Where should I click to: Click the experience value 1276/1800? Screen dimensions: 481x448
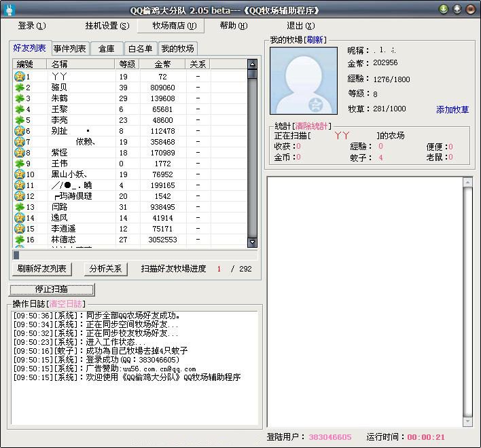click(391, 79)
